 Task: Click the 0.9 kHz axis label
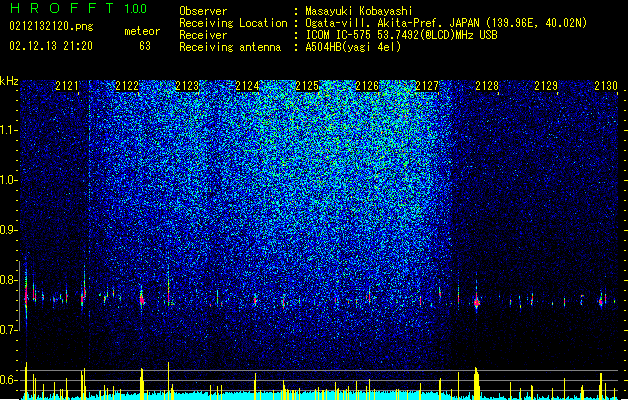point(8,230)
